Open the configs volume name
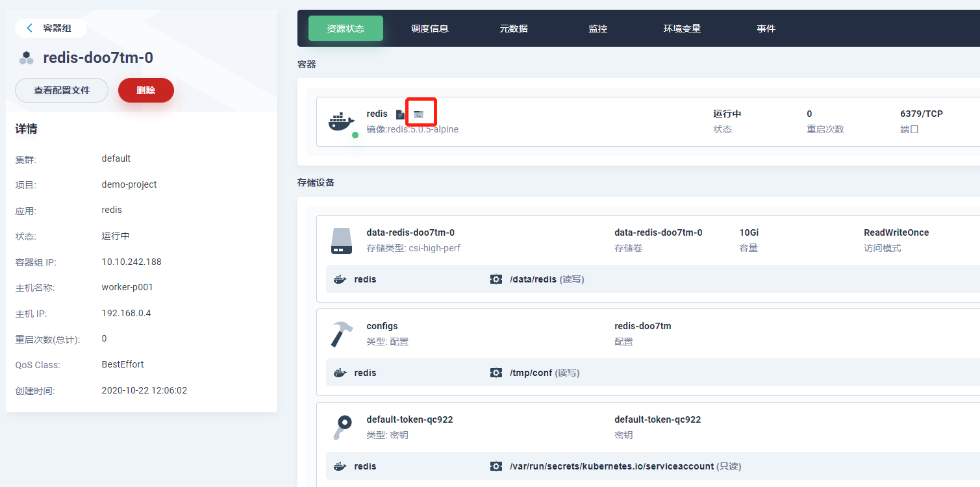Viewport: 980px width, 487px height. tap(382, 326)
